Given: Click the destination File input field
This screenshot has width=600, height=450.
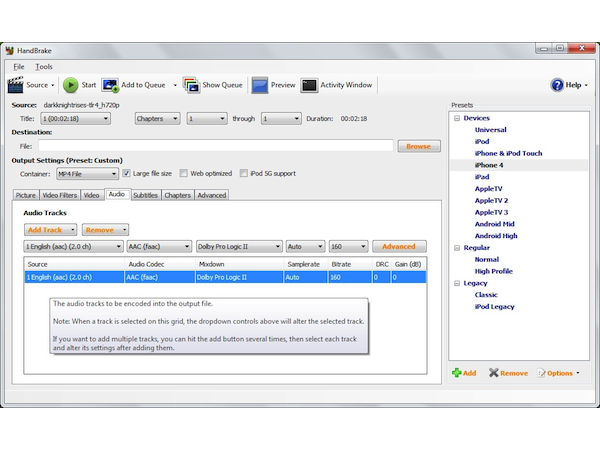Looking at the screenshot, I should point(216,146).
